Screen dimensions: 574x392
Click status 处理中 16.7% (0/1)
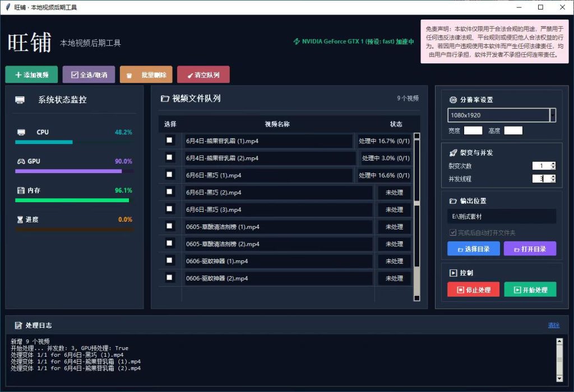[x=384, y=141]
